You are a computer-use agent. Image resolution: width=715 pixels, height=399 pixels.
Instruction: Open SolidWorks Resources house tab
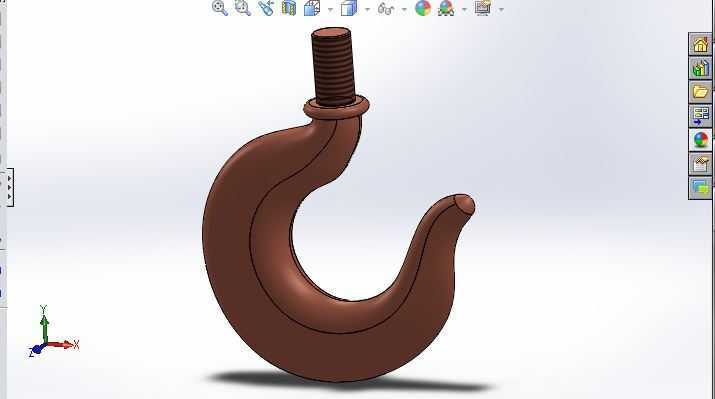[700, 44]
